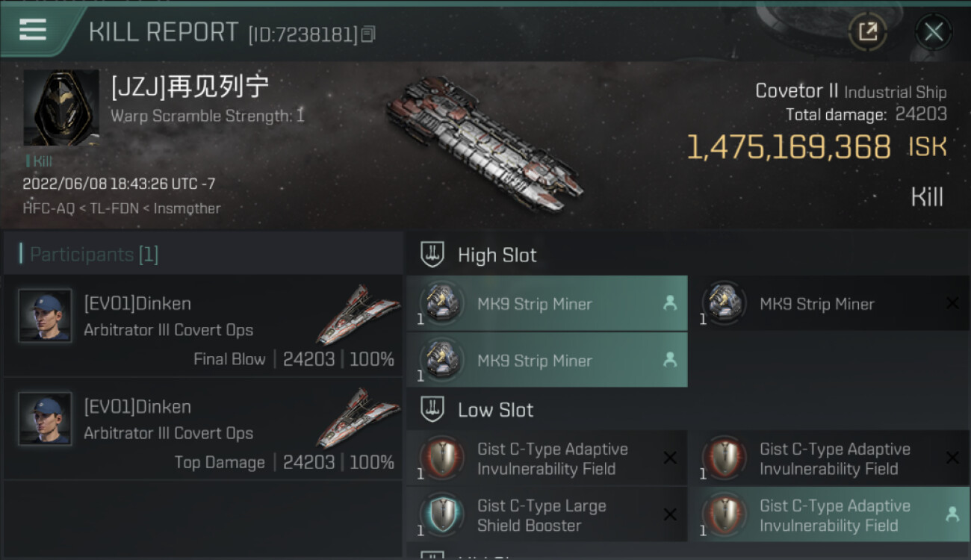The width and height of the screenshot is (971, 560).
Task: Click the Gist C-Type Large Shield Booster icon
Action: coord(442,515)
